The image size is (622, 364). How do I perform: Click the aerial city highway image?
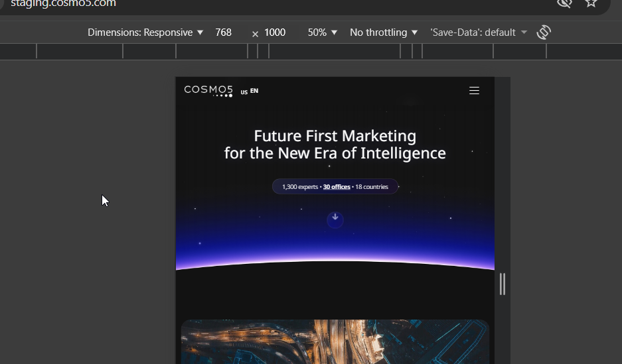335,342
